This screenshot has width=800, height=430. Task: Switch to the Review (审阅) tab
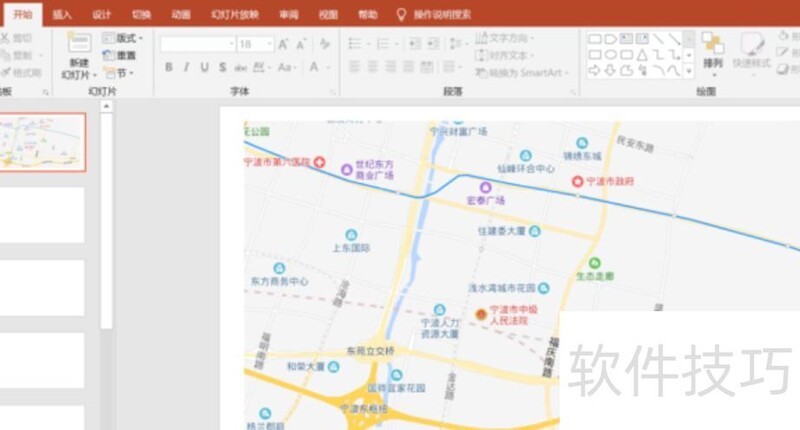(289, 14)
